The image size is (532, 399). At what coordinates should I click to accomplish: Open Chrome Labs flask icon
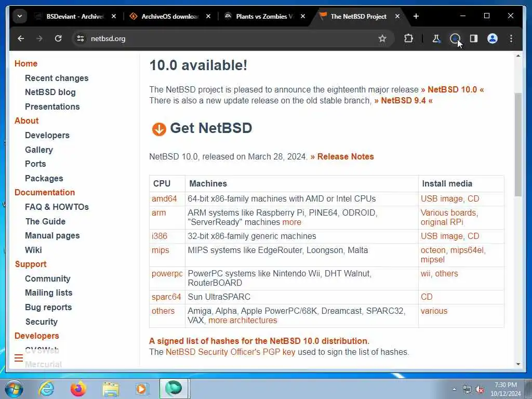pos(436,38)
